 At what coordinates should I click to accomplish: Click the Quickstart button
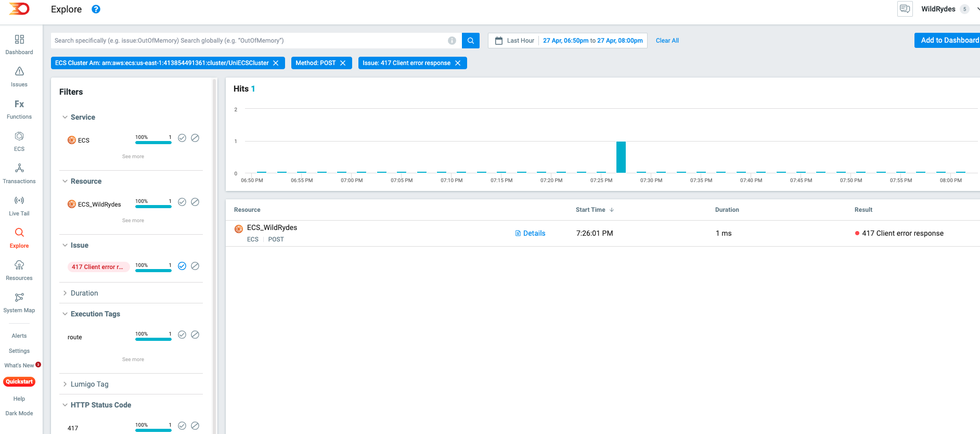(x=19, y=381)
